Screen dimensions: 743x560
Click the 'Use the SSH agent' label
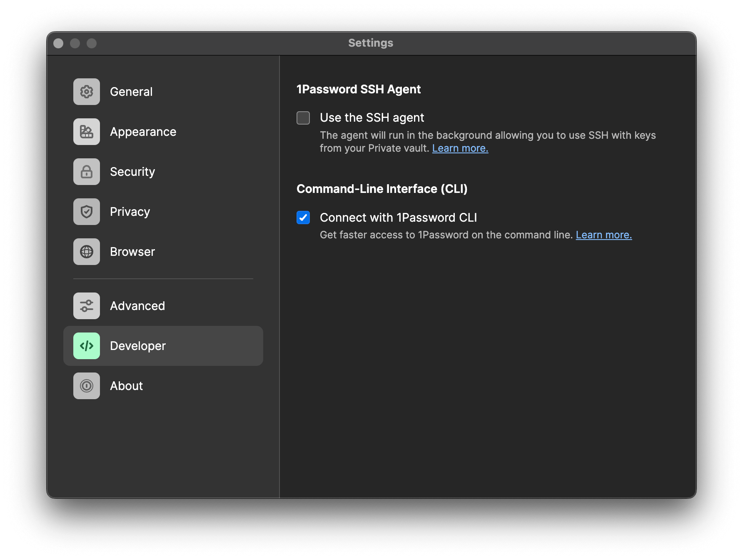(x=372, y=118)
